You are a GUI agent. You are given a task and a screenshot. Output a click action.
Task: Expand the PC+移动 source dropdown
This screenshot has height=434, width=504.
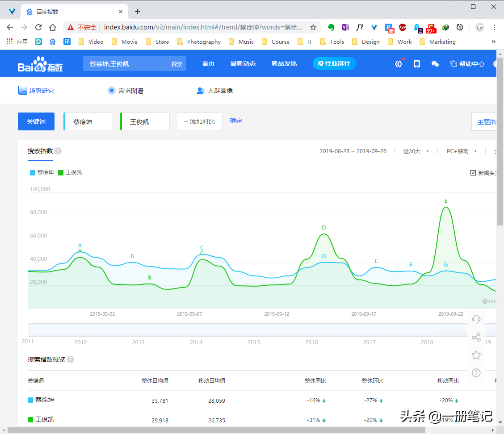(462, 151)
